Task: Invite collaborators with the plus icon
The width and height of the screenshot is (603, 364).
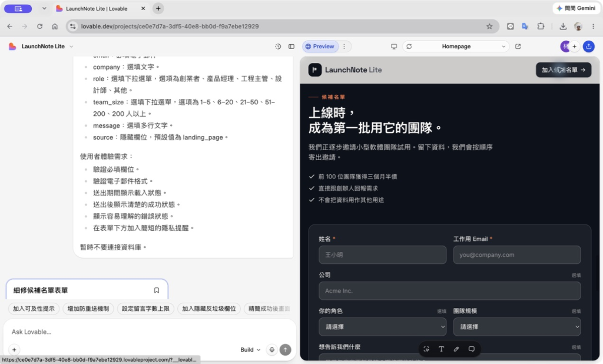Action: point(575,46)
